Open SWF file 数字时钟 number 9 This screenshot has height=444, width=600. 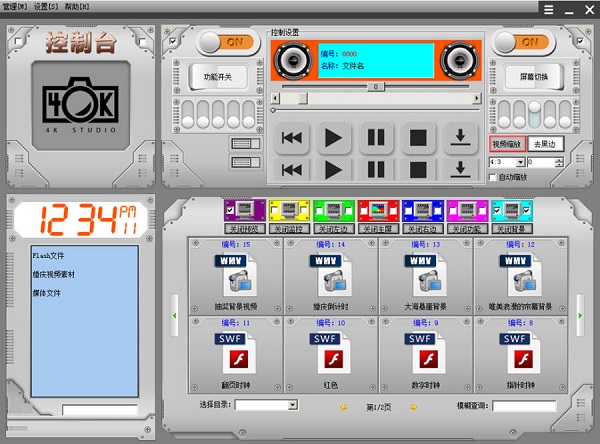pyautogui.click(x=426, y=354)
